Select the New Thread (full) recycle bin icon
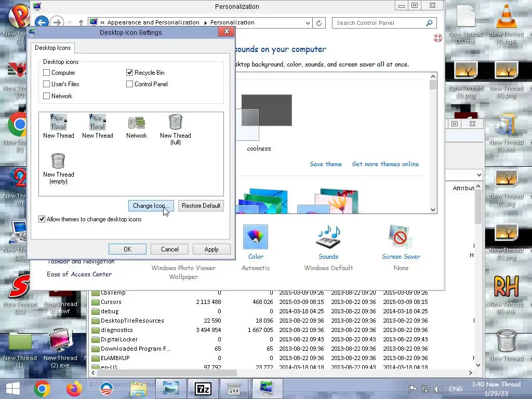The image size is (532, 399). click(176, 129)
